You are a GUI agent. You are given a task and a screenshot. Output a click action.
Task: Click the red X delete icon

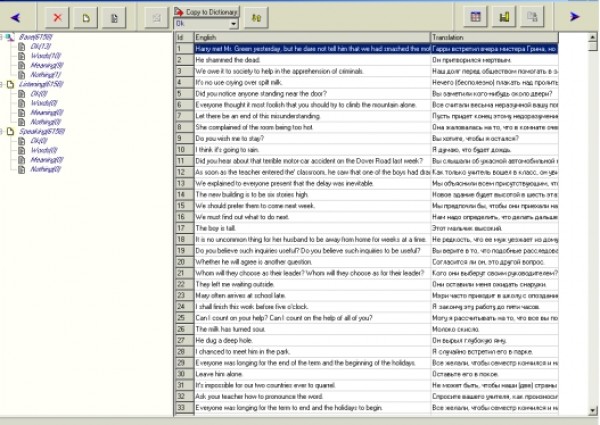click(x=58, y=16)
